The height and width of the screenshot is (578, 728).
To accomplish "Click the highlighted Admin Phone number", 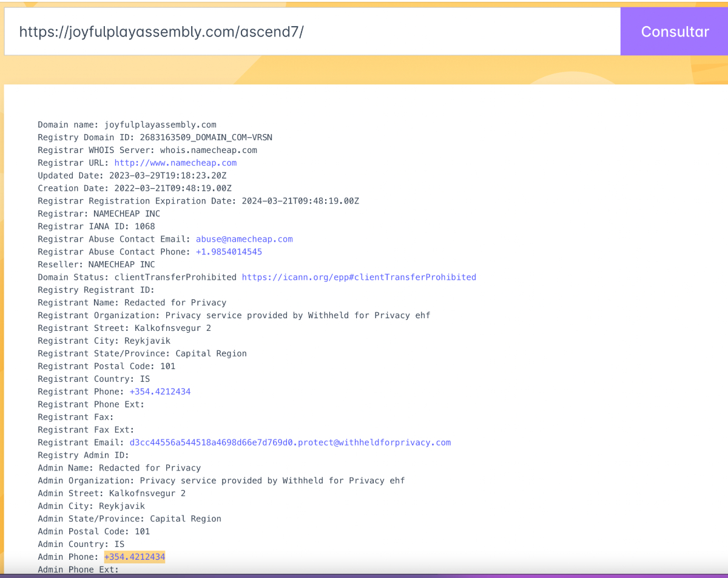I will [135, 557].
